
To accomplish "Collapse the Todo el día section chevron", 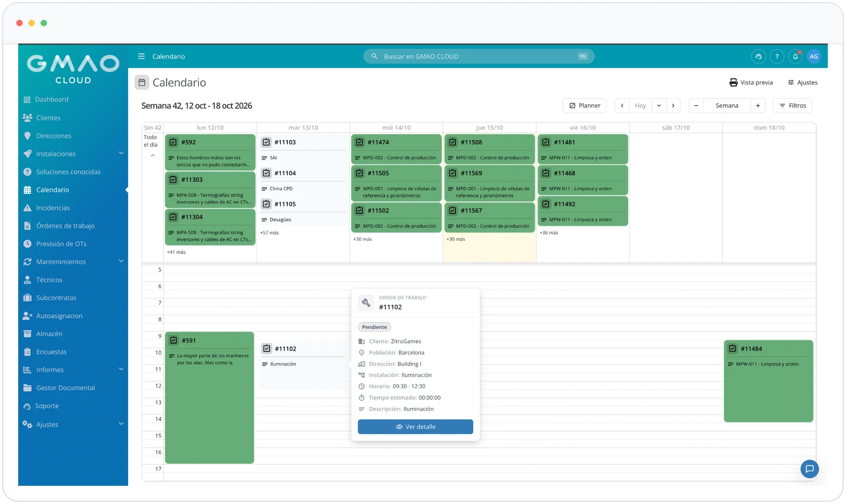I will 153,156.
